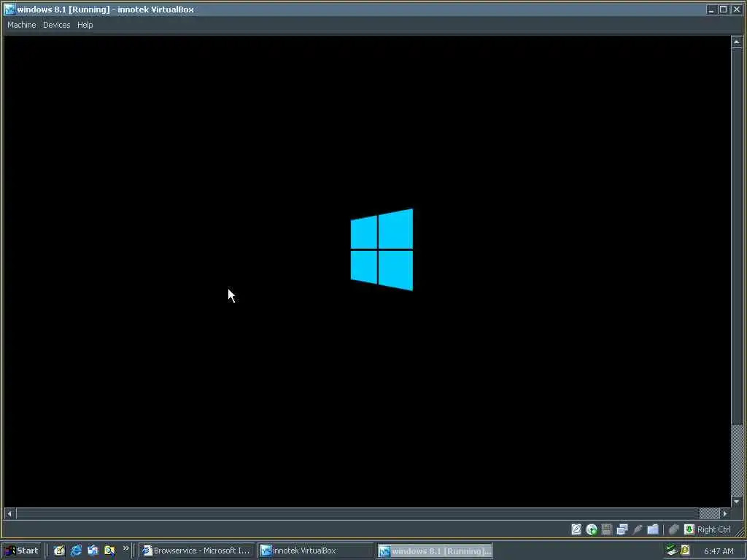
Task: Click the floppy disk status icon
Action: (606, 529)
